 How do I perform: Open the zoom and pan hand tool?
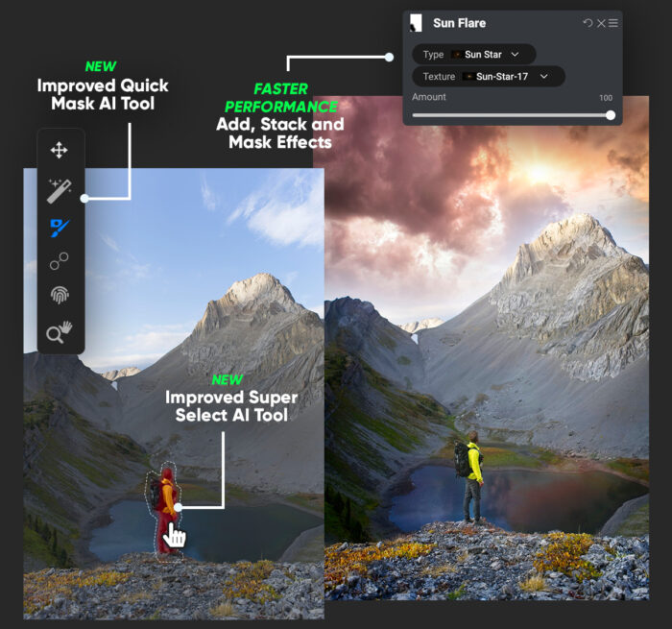59,332
